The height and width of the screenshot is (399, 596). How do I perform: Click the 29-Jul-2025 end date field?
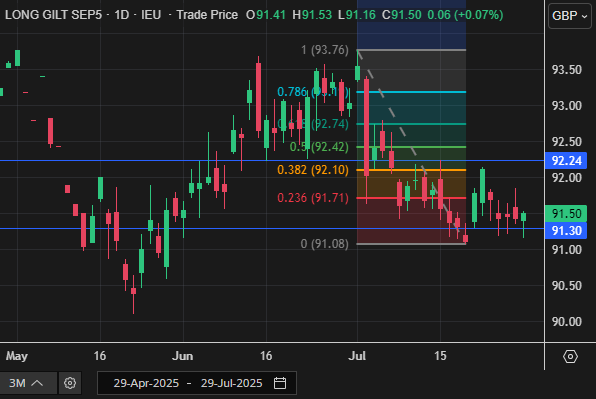[x=231, y=383]
